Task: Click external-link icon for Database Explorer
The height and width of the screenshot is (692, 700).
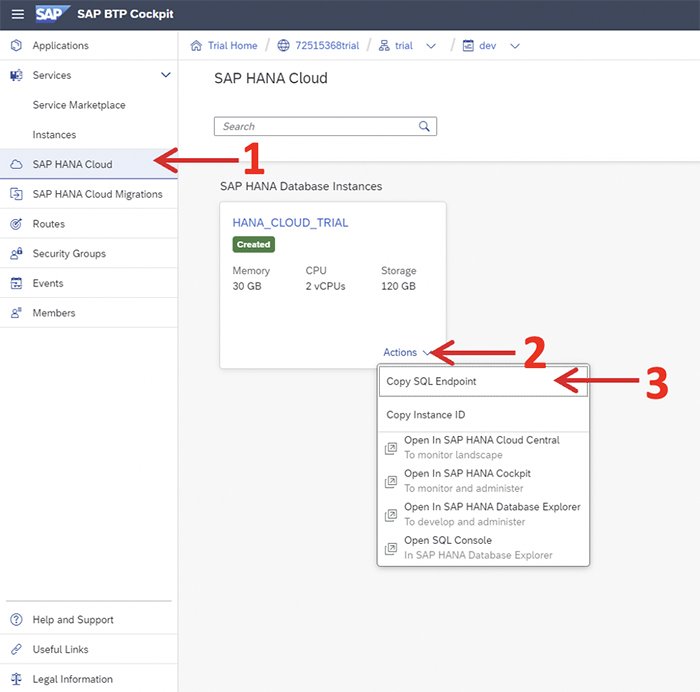Action: [391, 515]
